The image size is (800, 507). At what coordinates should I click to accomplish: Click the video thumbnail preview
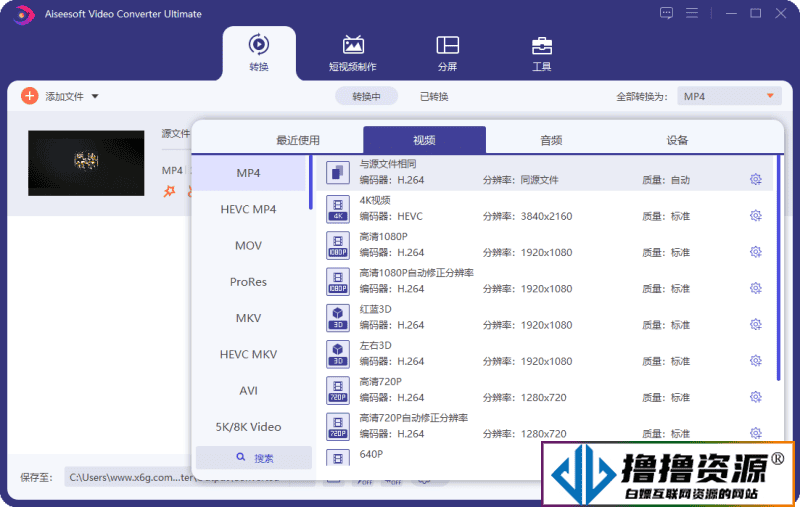[86, 163]
